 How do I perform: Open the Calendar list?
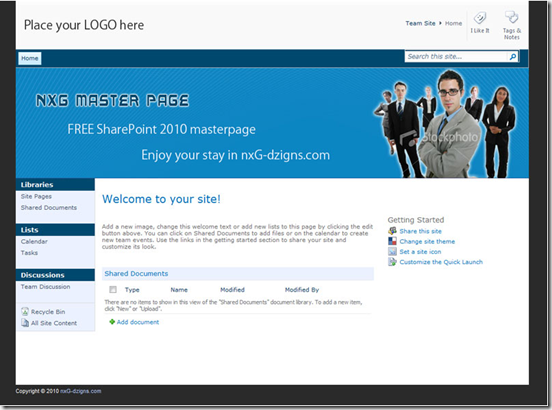[34, 241]
